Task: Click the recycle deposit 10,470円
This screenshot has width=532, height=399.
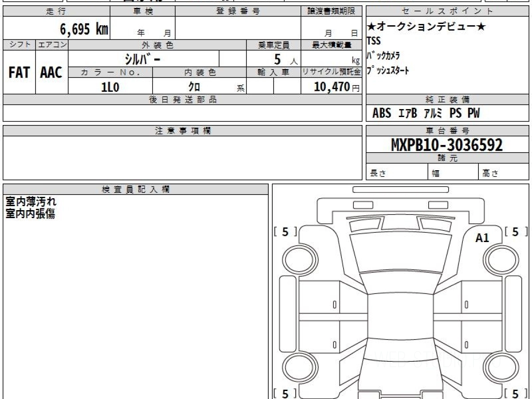Action: (x=337, y=87)
